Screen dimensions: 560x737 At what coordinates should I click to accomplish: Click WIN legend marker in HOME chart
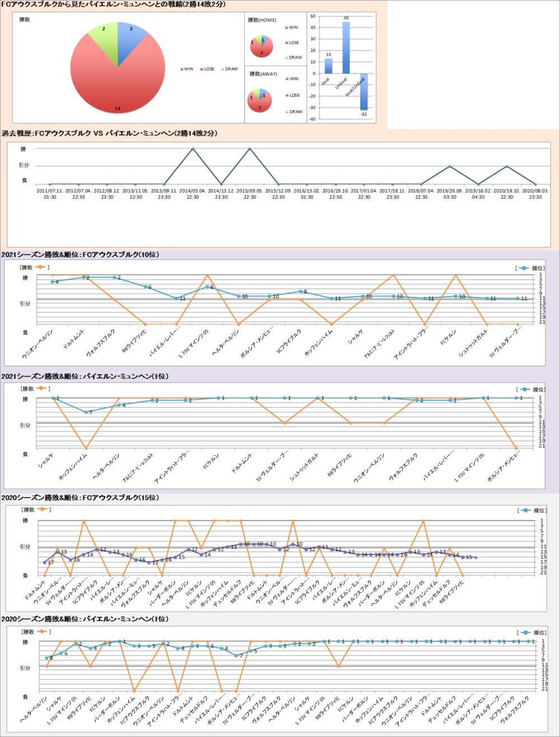[286, 27]
